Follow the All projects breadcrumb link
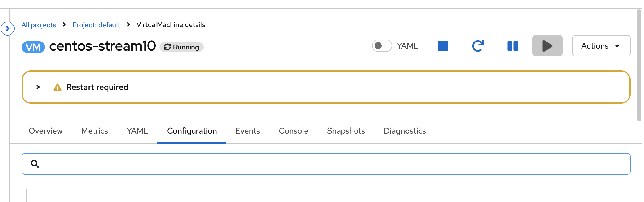The image size is (644, 202). pyautogui.click(x=39, y=25)
